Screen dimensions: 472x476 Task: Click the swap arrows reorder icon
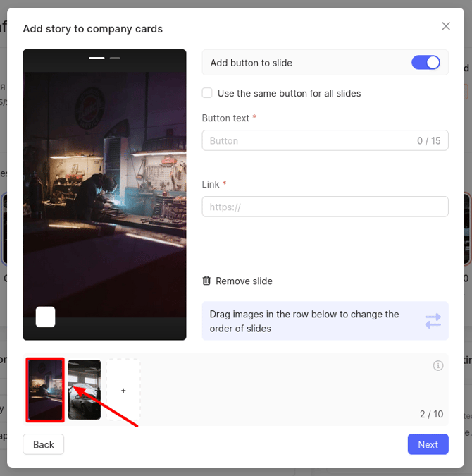433,321
